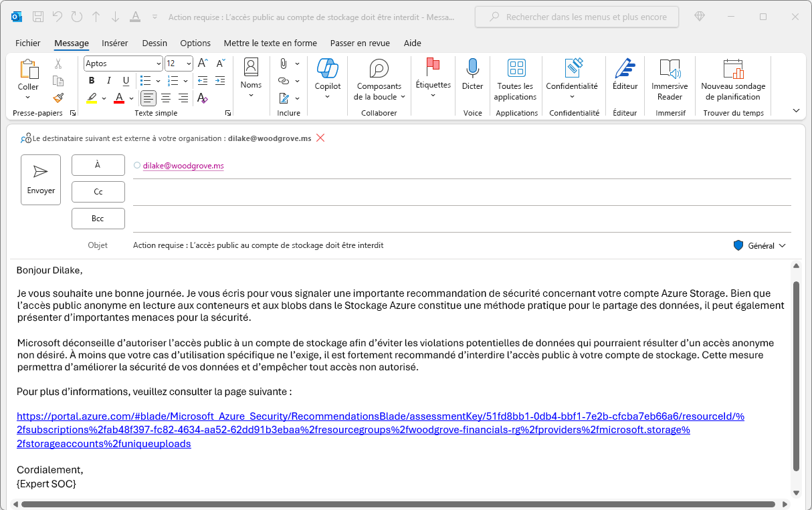Image resolution: width=812 pixels, height=510 pixels.
Task: Undo the last action
Action: (57, 17)
